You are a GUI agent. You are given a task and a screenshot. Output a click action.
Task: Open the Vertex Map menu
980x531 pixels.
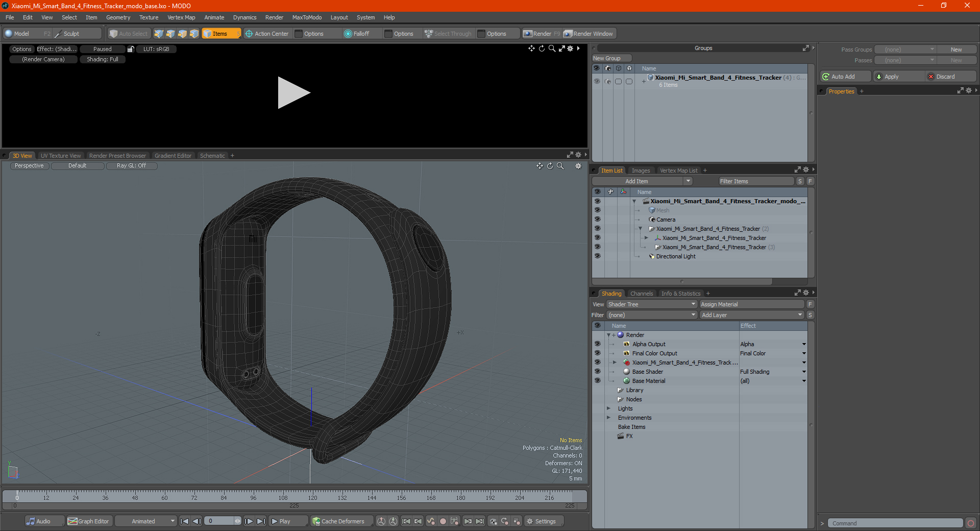click(x=181, y=17)
